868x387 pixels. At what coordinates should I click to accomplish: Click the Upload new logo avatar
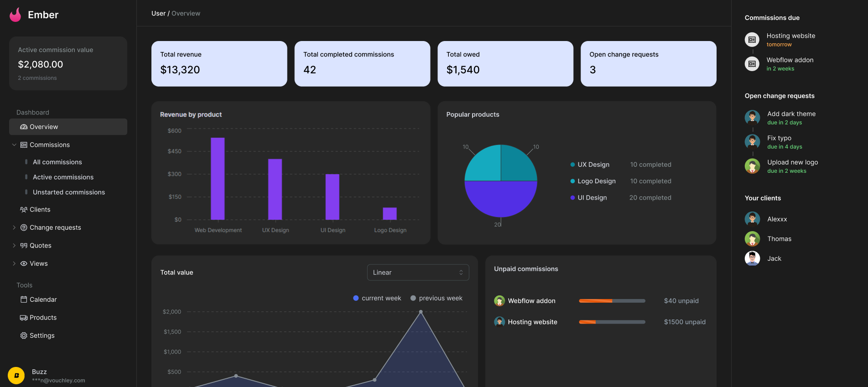(752, 166)
